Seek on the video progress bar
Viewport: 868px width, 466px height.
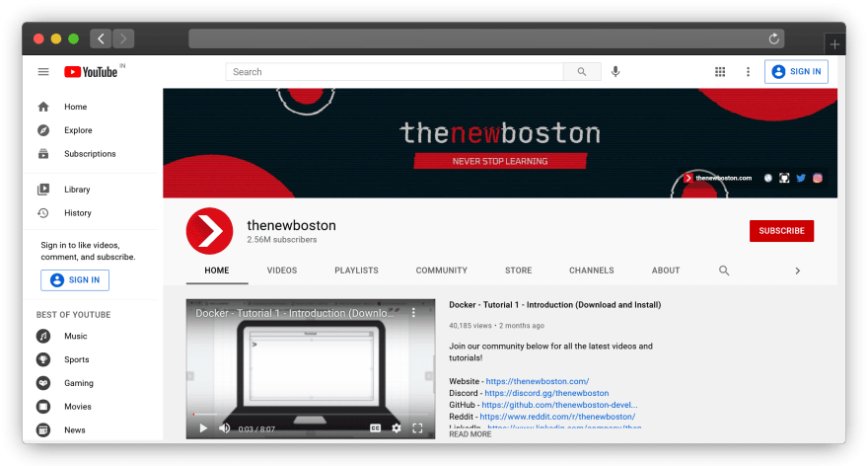tap(311, 414)
